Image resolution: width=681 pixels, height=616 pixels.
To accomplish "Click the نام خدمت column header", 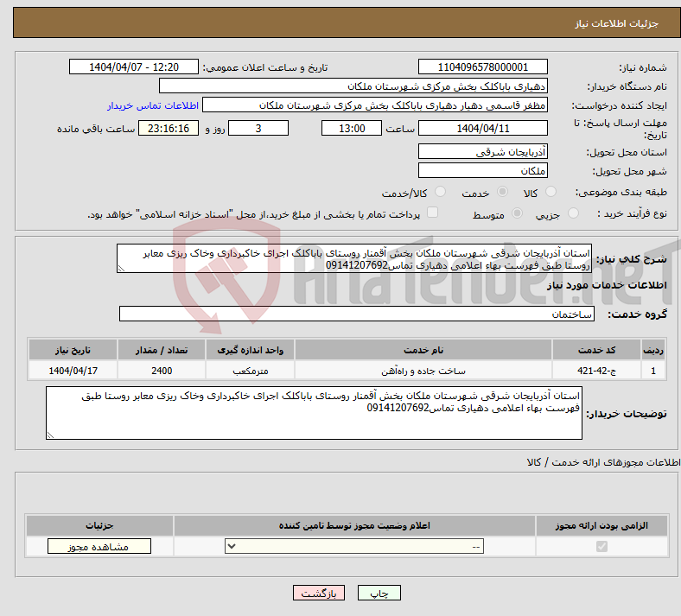I will pos(423,350).
